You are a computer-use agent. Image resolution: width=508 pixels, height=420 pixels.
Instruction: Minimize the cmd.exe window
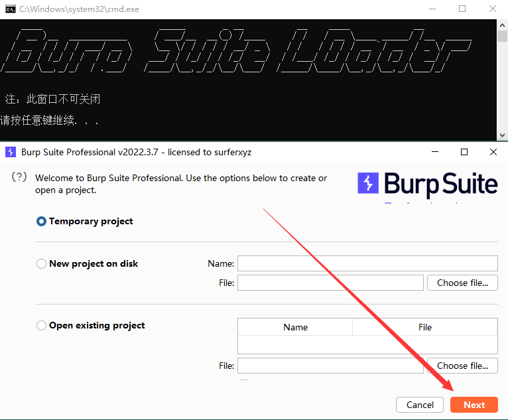tap(432, 9)
